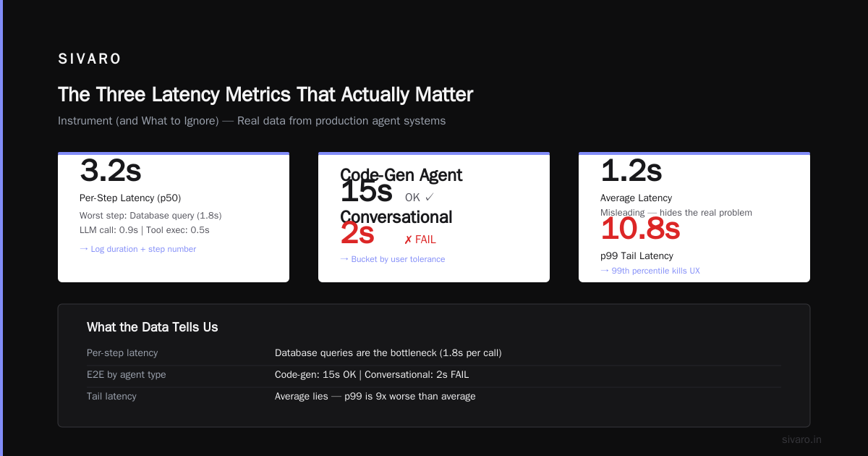
Task: Click the 3.2s per-step latency value
Action: point(111,171)
